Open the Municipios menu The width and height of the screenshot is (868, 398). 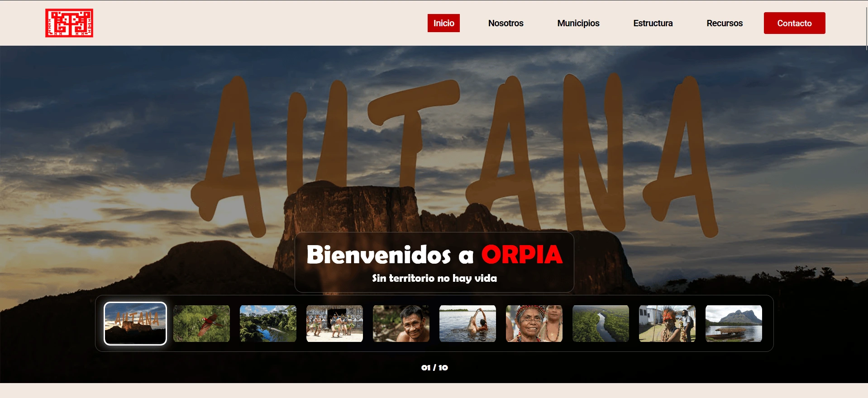click(578, 23)
